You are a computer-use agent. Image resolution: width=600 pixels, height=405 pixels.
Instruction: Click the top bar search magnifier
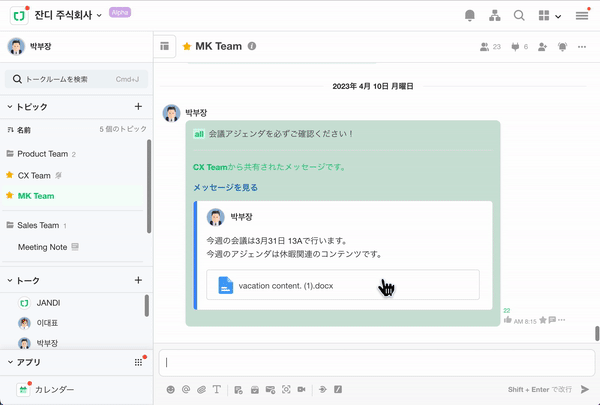(519, 16)
